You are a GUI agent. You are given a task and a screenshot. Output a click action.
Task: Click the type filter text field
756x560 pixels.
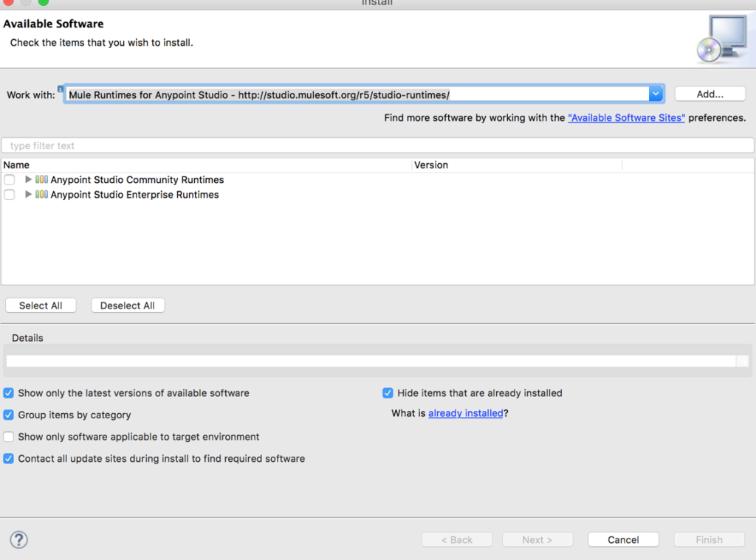[x=377, y=145]
